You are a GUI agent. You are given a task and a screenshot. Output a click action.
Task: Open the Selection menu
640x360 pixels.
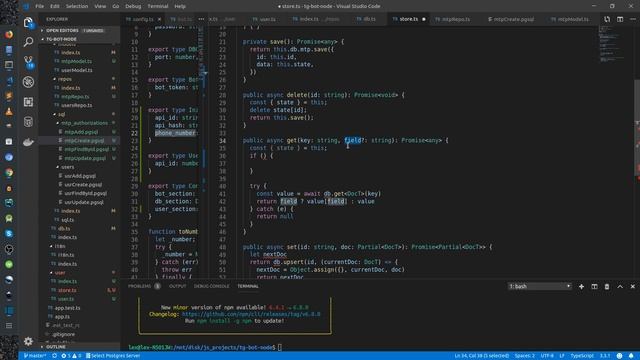(77, 6)
